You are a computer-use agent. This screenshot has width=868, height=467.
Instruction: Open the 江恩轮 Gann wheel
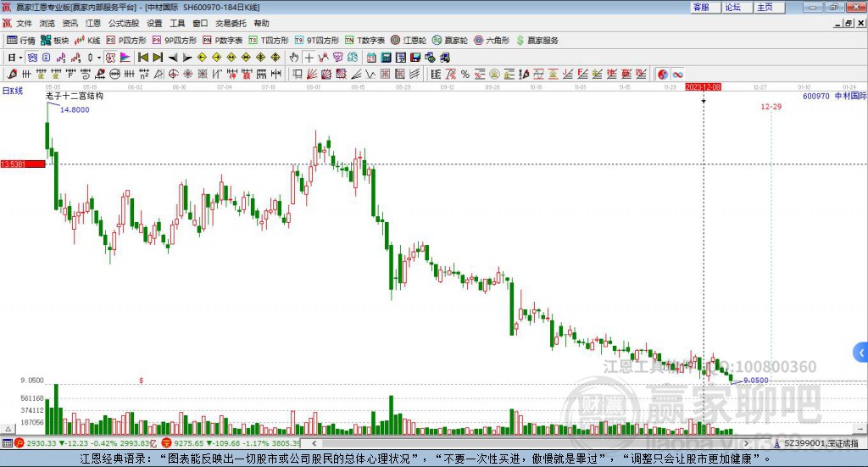408,41
